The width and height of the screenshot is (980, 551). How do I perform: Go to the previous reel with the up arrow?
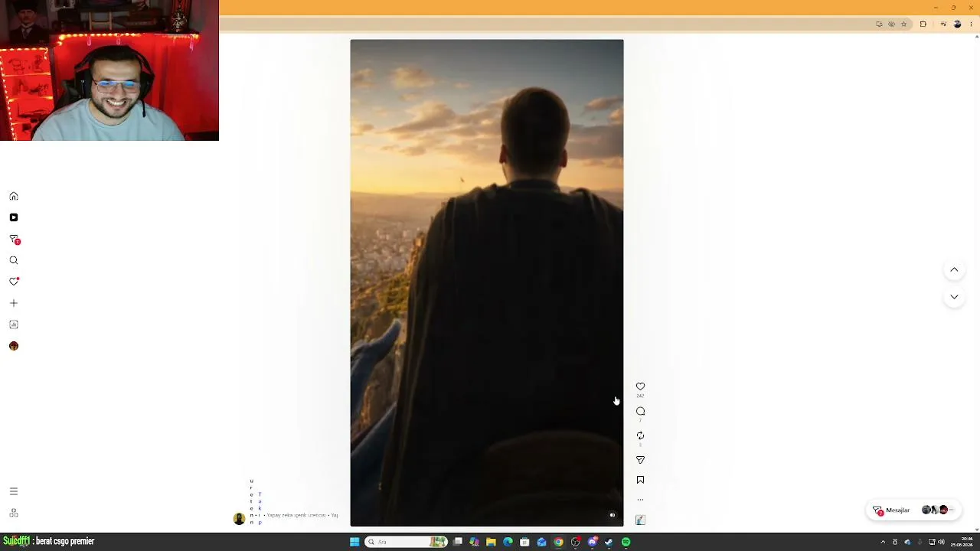pos(954,269)
